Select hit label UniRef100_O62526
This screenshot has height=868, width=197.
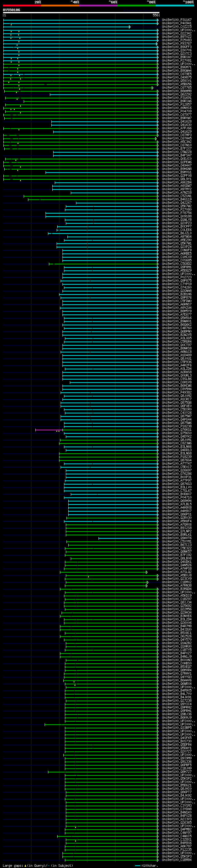(177, 636)
